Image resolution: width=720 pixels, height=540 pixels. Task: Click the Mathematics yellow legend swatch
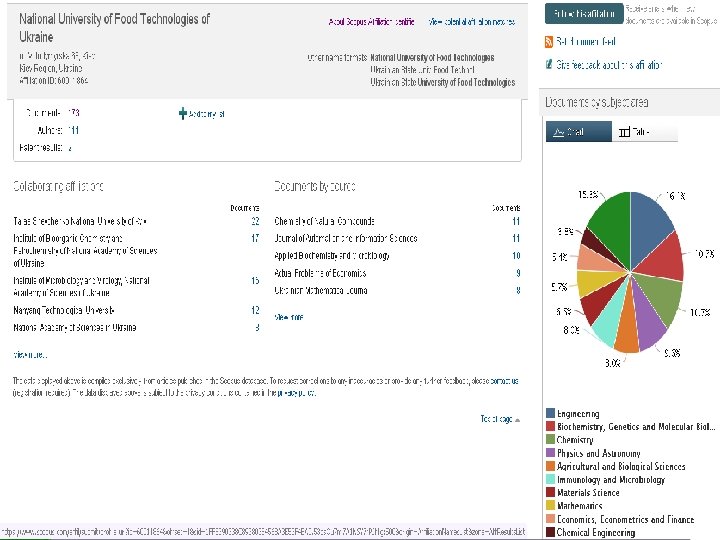coord(550,506)
